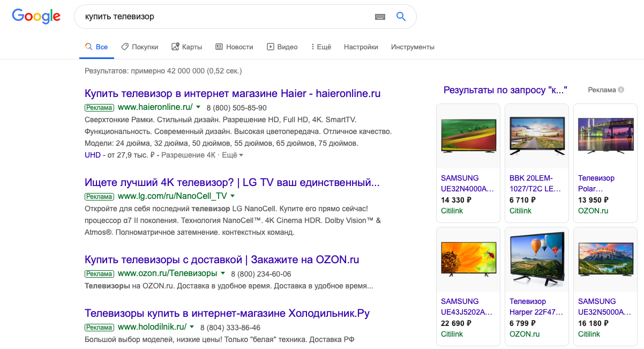Switch to the Покупки tab
Screen dimensions: 644x349
(x=140, y=47)
